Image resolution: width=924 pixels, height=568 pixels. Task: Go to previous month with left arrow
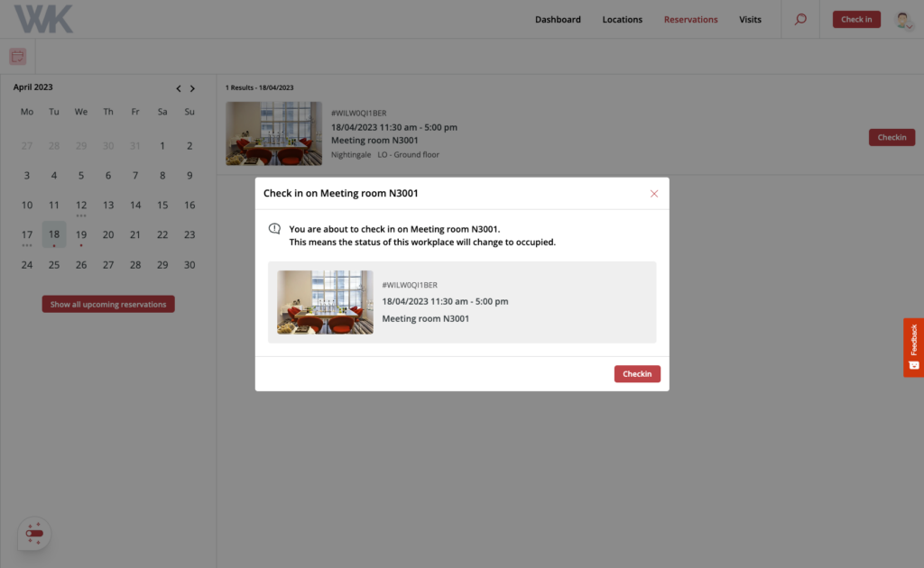coord(178,88)
